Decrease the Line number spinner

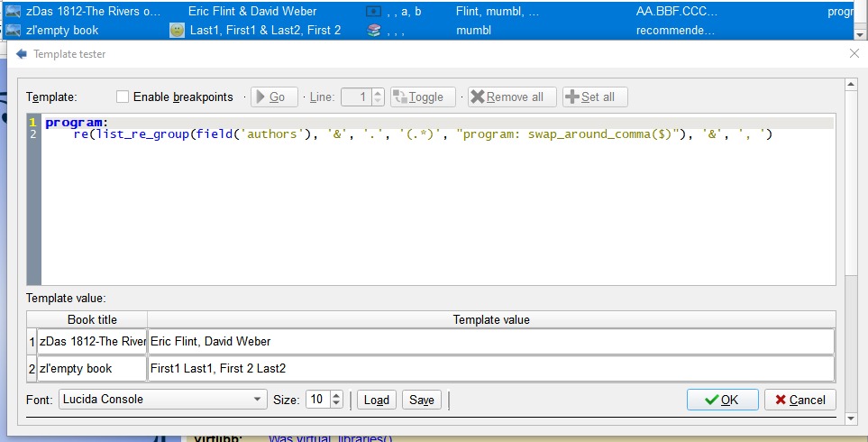tap(378, 101)
